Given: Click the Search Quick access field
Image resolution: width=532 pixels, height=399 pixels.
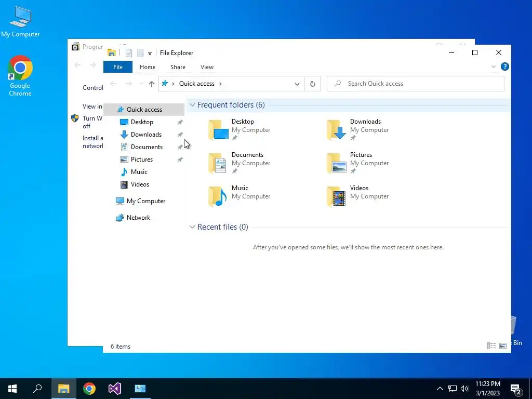Looking at the screenshot, I should 415,84.
